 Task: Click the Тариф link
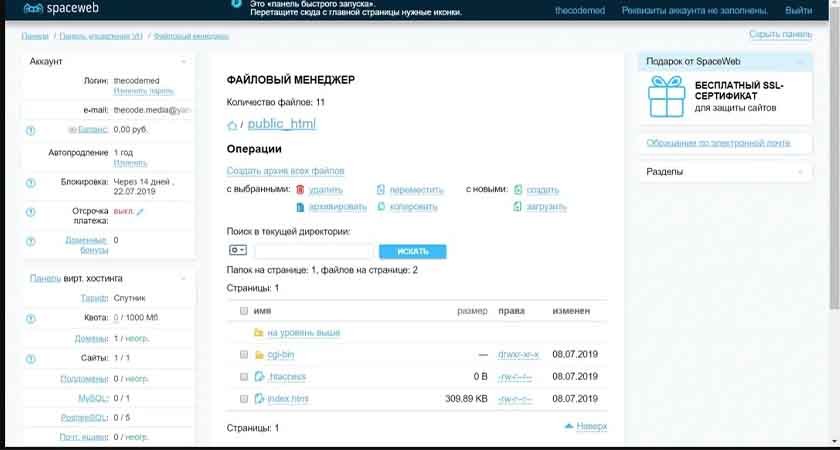click(95, 298)
